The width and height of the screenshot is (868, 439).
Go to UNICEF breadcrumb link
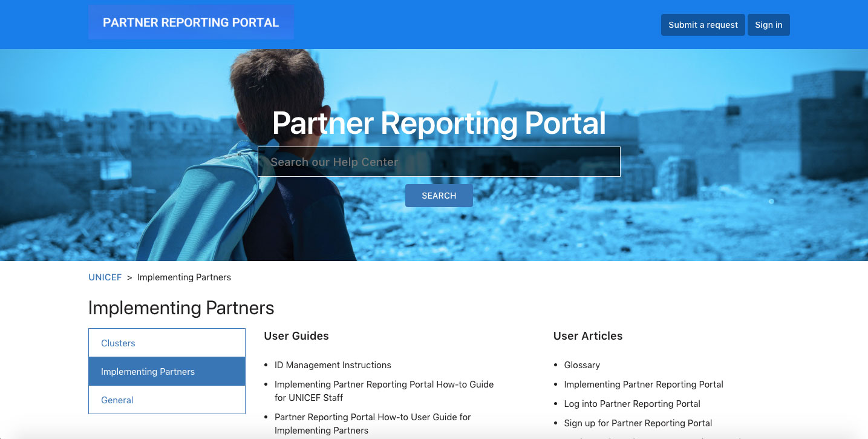[x=105, y=277]
